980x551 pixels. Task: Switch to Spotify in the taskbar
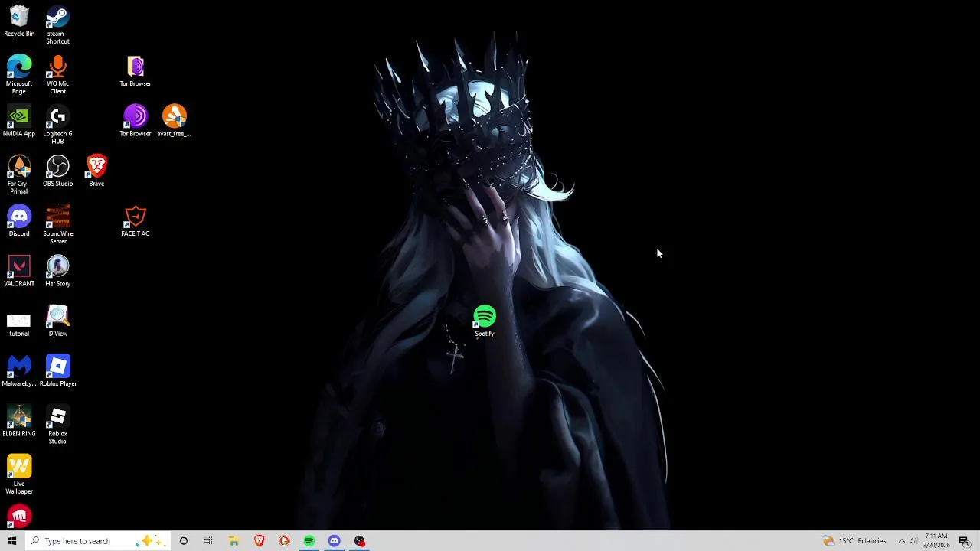pyautogui.click(x=309, y=541)
